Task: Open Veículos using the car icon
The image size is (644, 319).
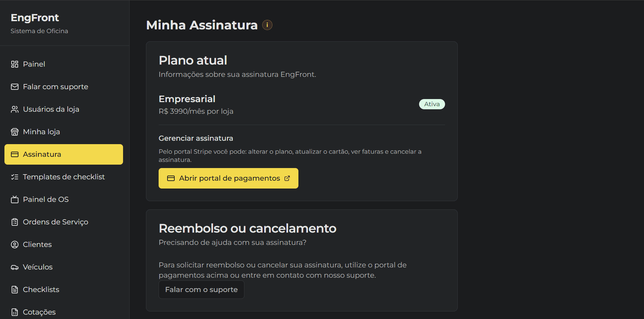Action: coord(14,267)
